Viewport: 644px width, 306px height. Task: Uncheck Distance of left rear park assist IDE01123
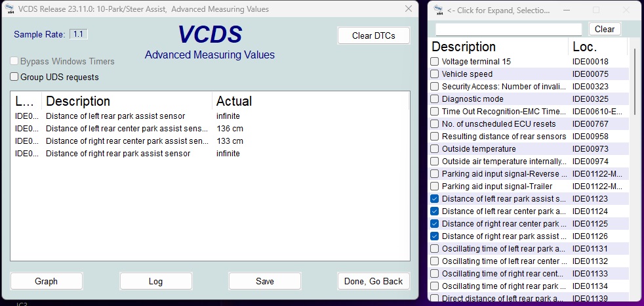coord(435,199)
